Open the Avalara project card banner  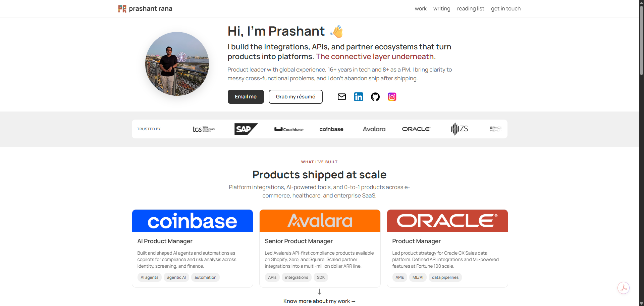(x=320, y=221)
